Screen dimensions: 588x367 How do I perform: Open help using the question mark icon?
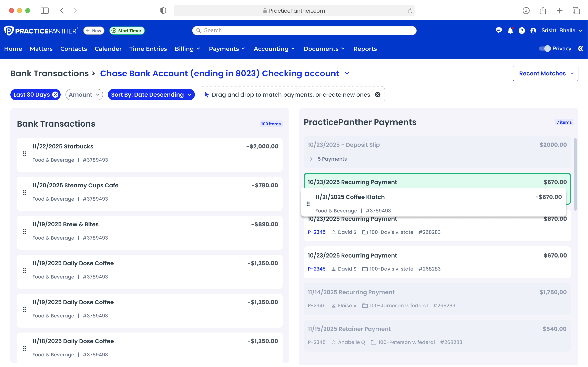pyautogui.click(x=522, y=30)
